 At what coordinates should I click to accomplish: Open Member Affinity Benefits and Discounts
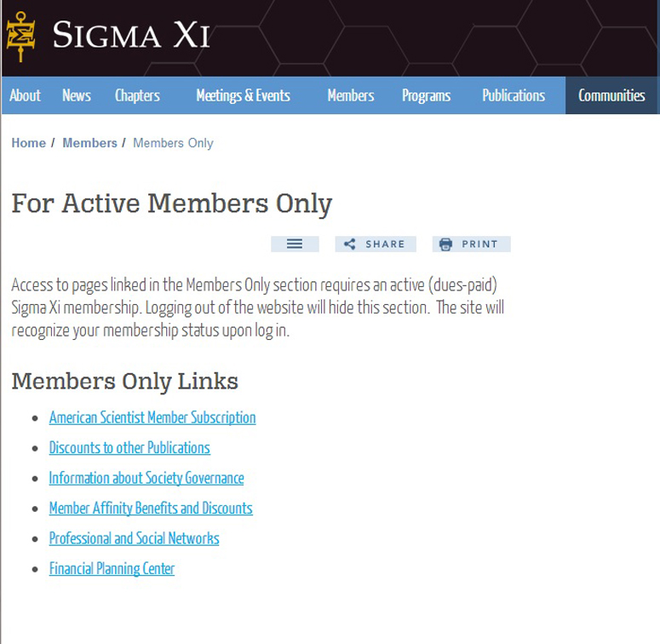tap(151, 509)
